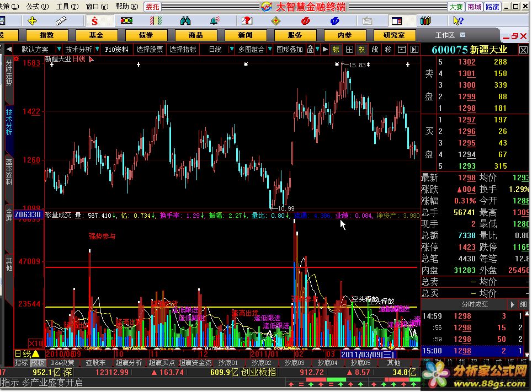
Task: Click the crosshair grid icon
Action: pos(349,50)
